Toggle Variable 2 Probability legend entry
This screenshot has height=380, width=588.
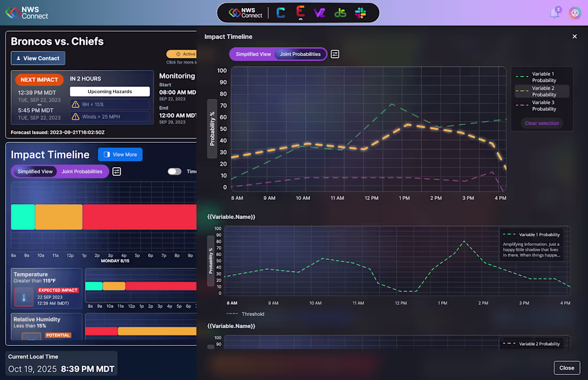pyautogui.click(x=542, y=91)
